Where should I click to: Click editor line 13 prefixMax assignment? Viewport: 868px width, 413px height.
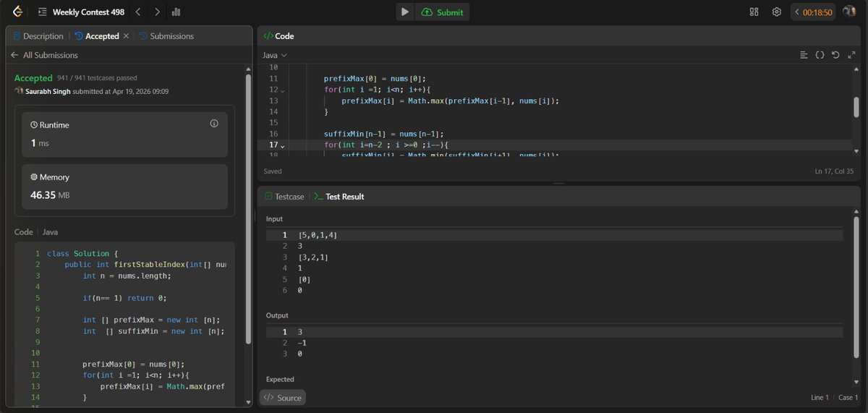[x=450, y=101]
